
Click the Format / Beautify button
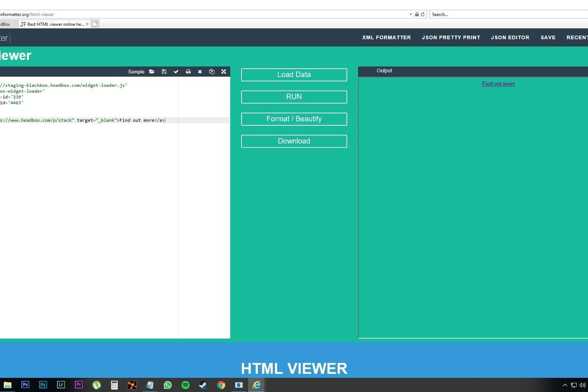point(294,119)
